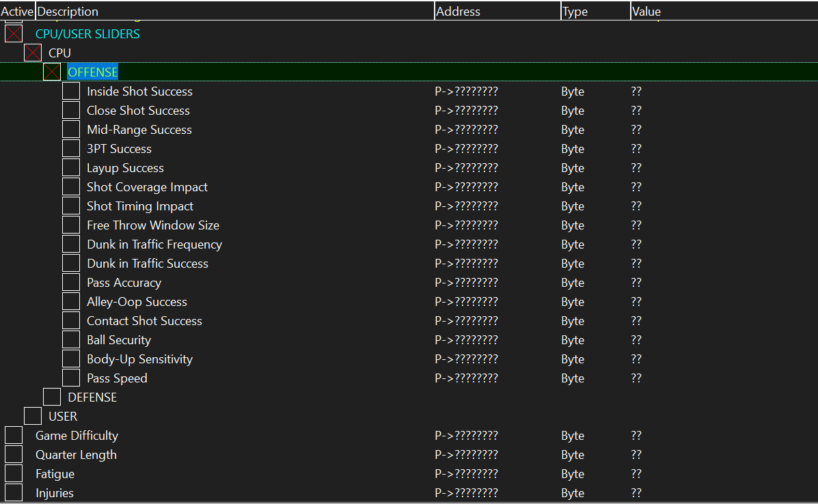Check the Body-Up Sensitivity box

click(x=71, y=359)
